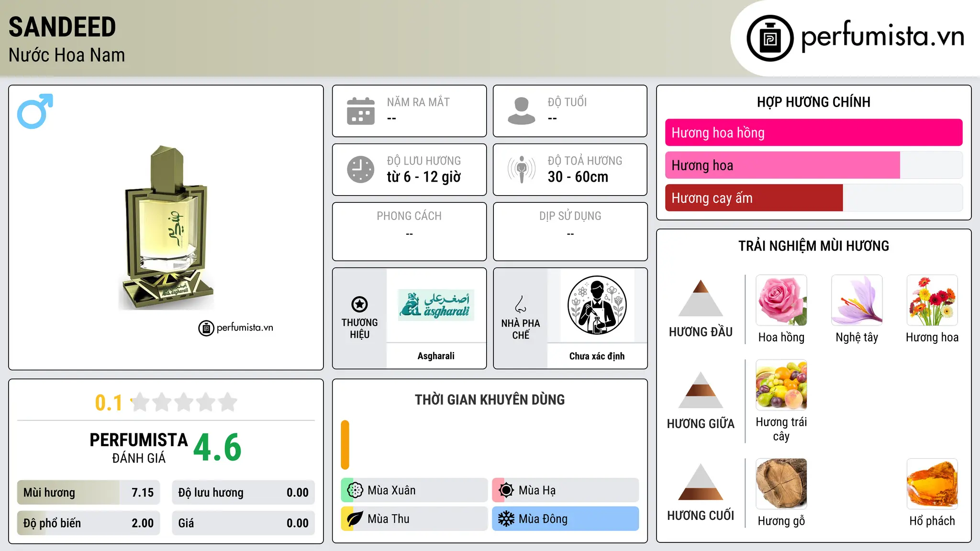
Task: Click the perfumer illustration avatar
Action: click(597, 305)
